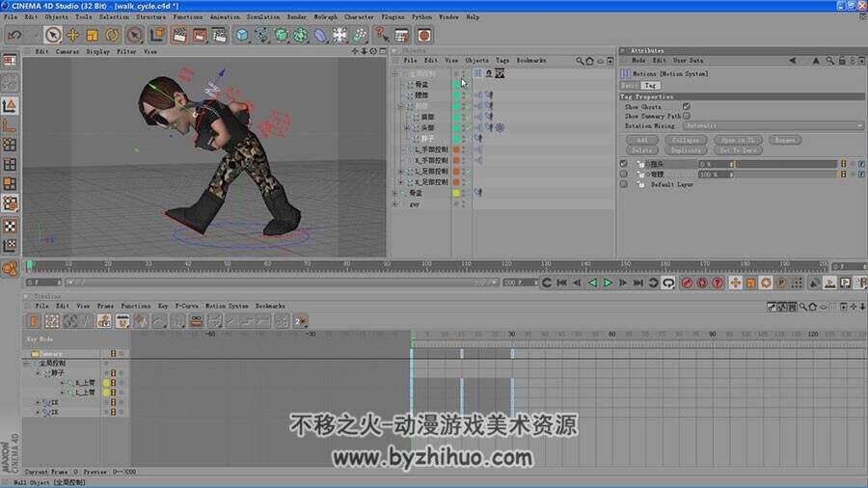Screen dimensions: 868x488
Task: Collapse the top object tree root
Action: click(395, 73)
